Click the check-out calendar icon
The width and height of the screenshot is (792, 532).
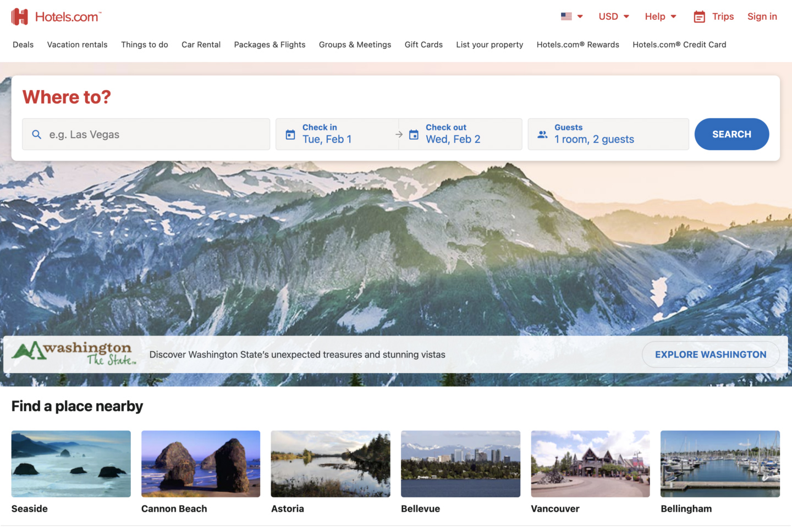pos(414,134)
